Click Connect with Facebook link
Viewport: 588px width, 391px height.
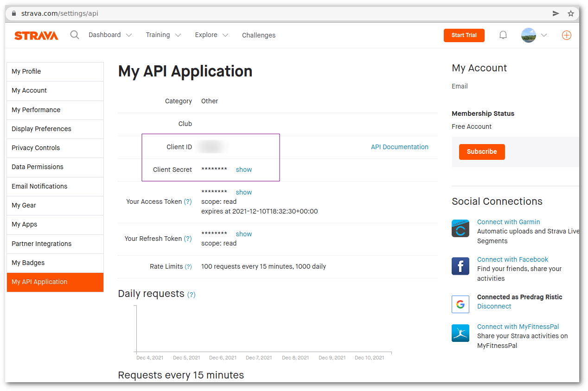pos(512,259)
